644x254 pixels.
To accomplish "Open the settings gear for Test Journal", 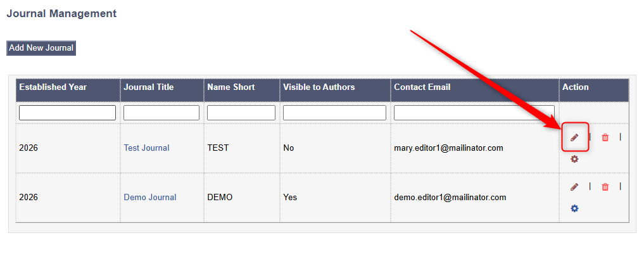I will point(574,158).
